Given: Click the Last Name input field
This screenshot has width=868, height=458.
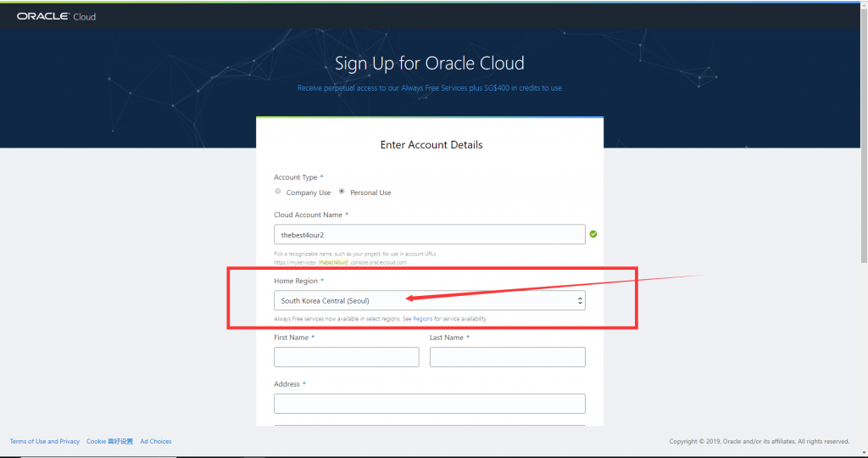Looking at the screenshot, I should (507, 357).
